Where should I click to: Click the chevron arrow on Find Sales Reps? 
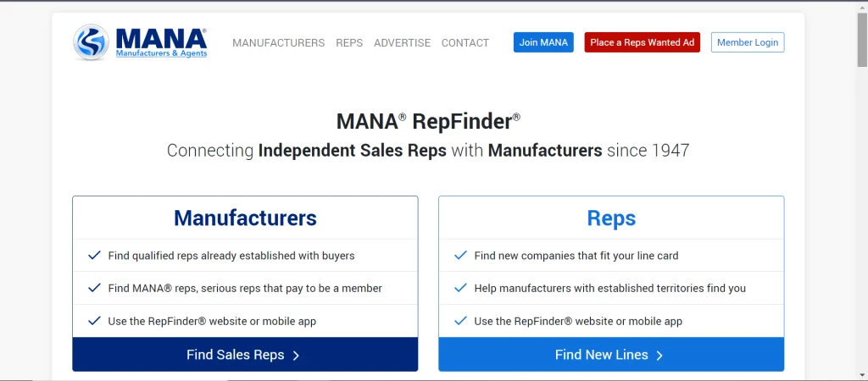tap(296, 356)
